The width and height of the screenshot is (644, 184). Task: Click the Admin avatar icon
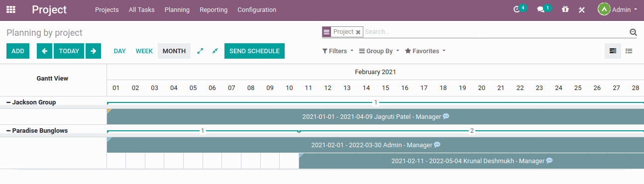[604, 9]
